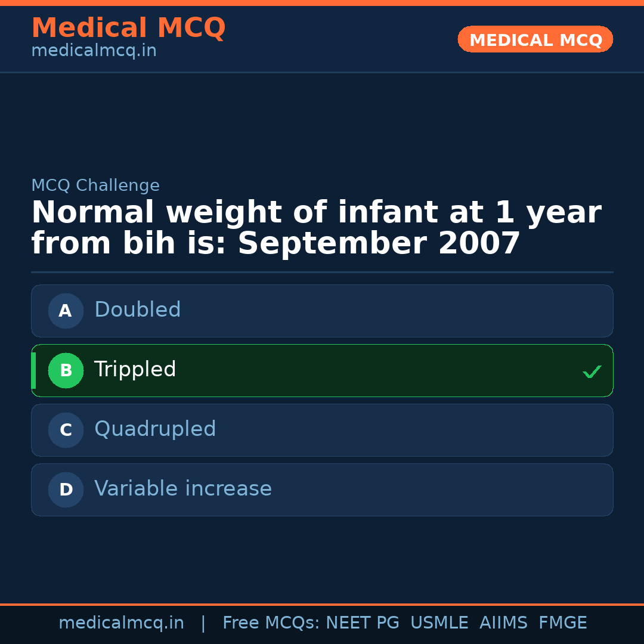Click the circular D badge icon
Screen dimensions: 644x644
66,490
